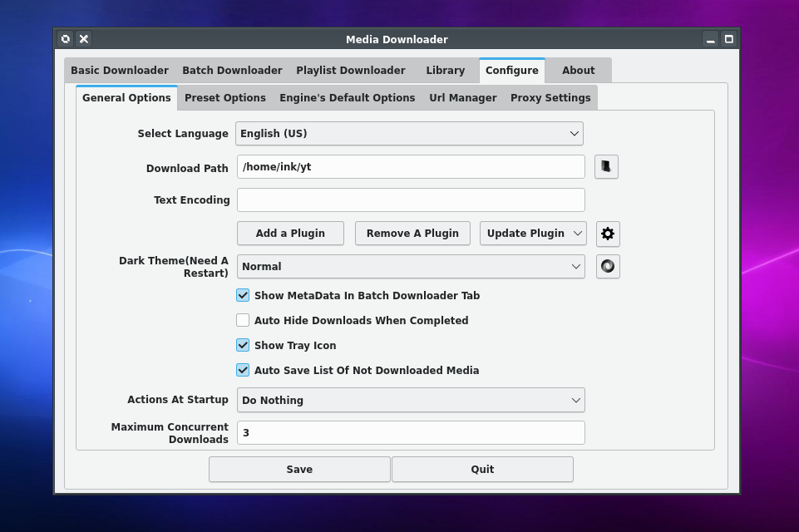Switch to the Playlist Downloader tab
The height and width of the screenshot is (532, 799).
pos(351,71)
